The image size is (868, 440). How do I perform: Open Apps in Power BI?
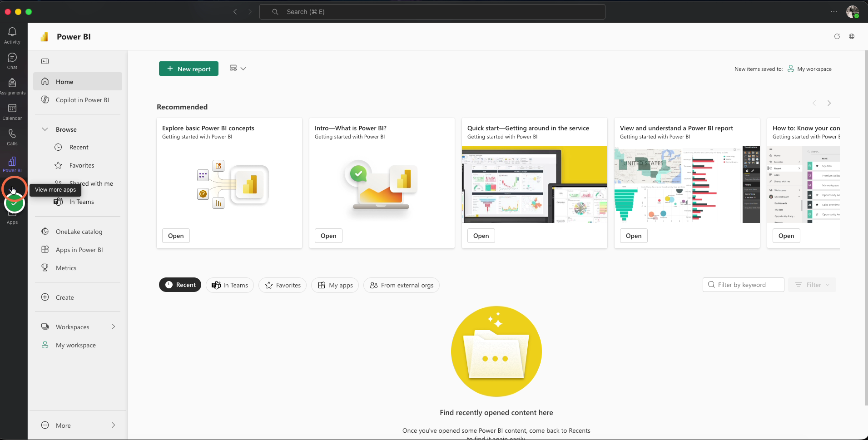pos(78,250)
